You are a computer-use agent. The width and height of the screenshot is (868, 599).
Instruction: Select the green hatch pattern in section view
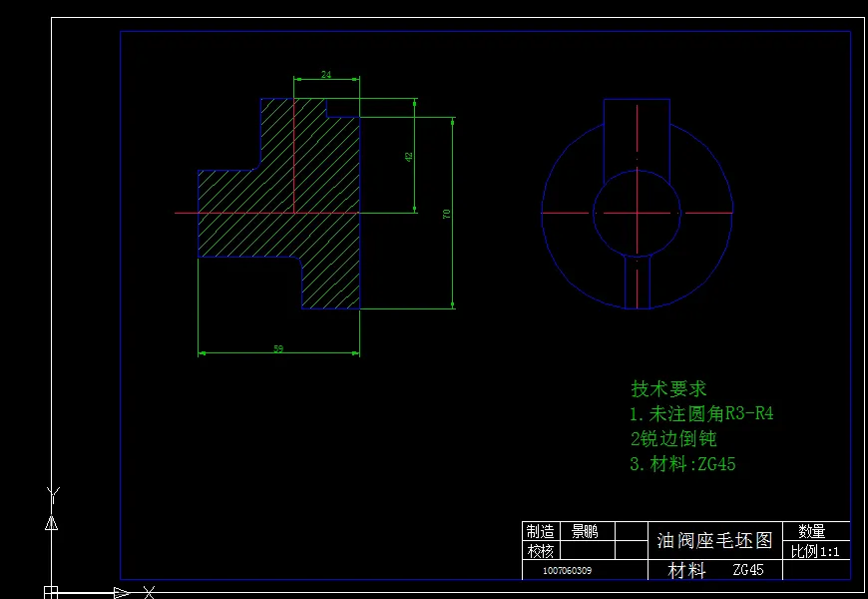pyautogui.click(x=326, y=222)
